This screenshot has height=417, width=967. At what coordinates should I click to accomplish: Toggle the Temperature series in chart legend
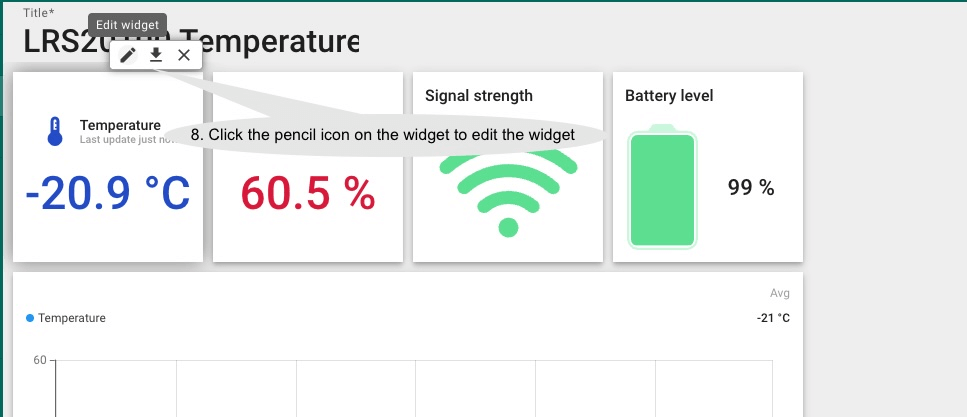click(x=71, y=318)
